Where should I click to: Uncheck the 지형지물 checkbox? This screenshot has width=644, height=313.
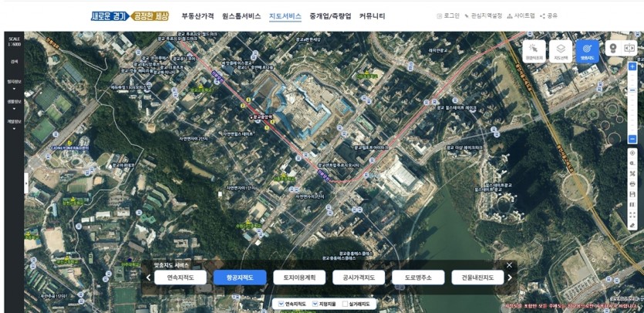315,305
